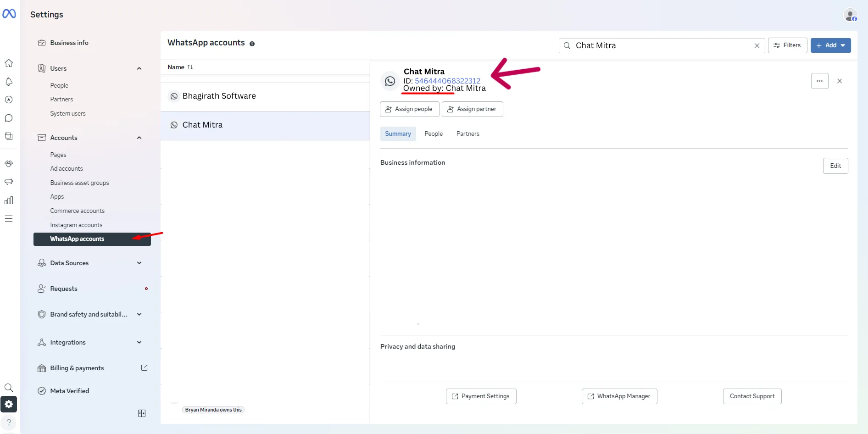Image resolution: width=868 pixels, height=434 pixels.
Task: Expand Brand safety and suitability section
Action: pyautogui.click(x=139, y=314)
